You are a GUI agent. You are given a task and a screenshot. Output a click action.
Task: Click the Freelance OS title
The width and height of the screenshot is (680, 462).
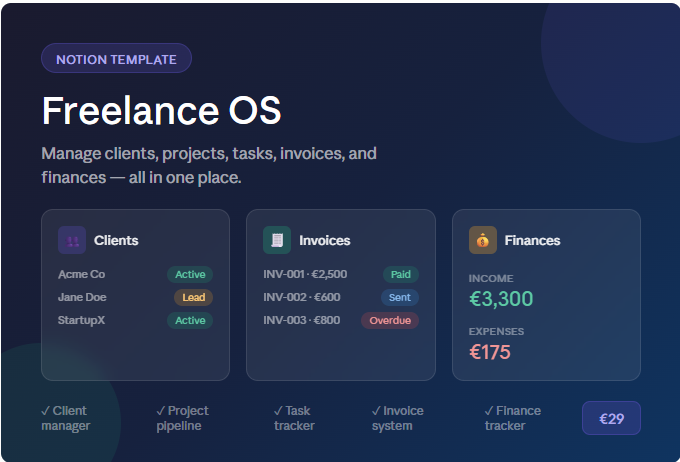pos(161,111)
